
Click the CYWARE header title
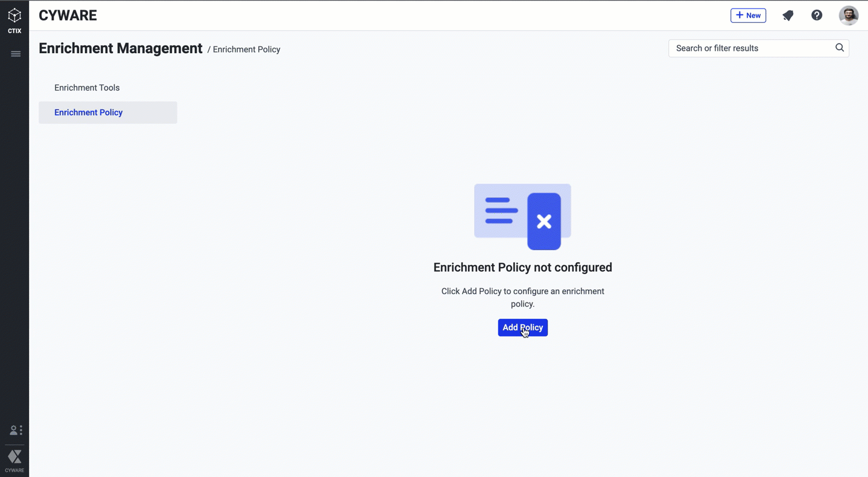click(x=68, y=16)
